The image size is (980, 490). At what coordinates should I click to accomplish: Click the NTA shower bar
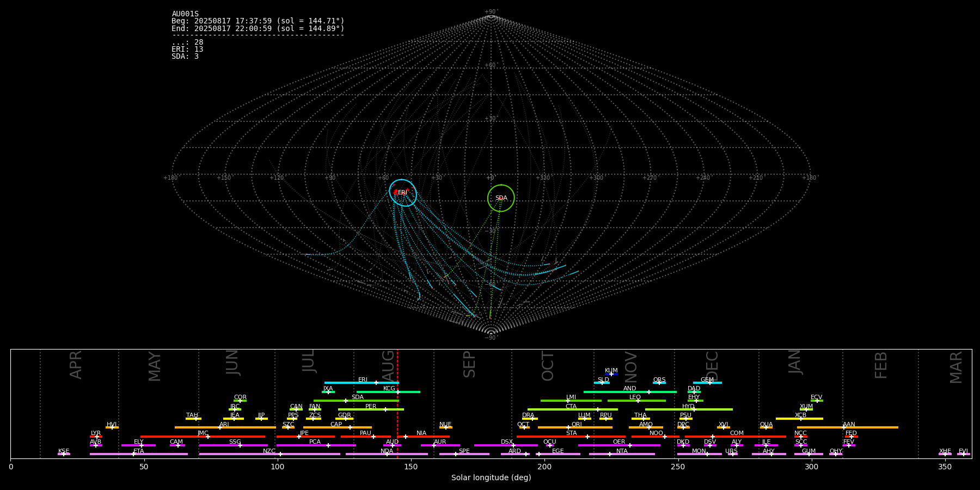coord(622,454)
